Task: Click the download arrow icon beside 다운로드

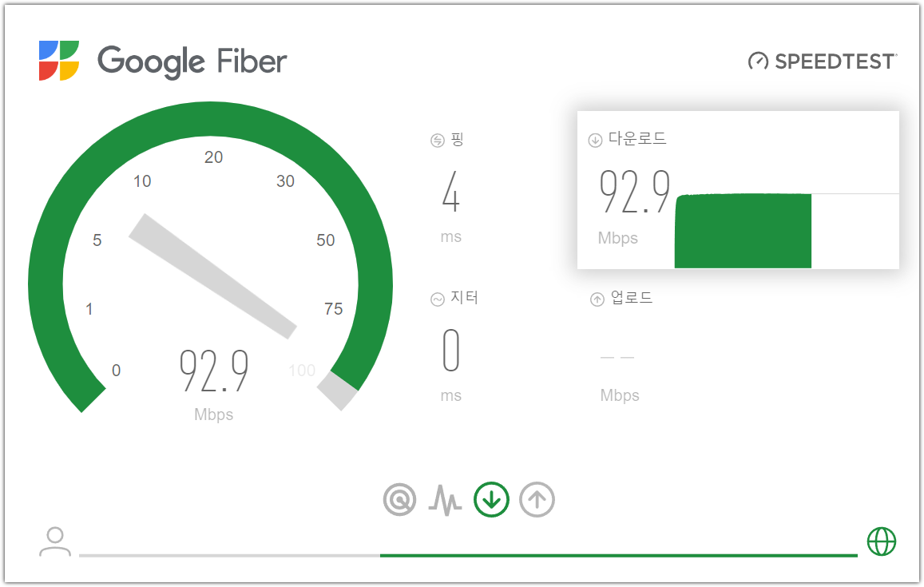Action: (594, 138)
